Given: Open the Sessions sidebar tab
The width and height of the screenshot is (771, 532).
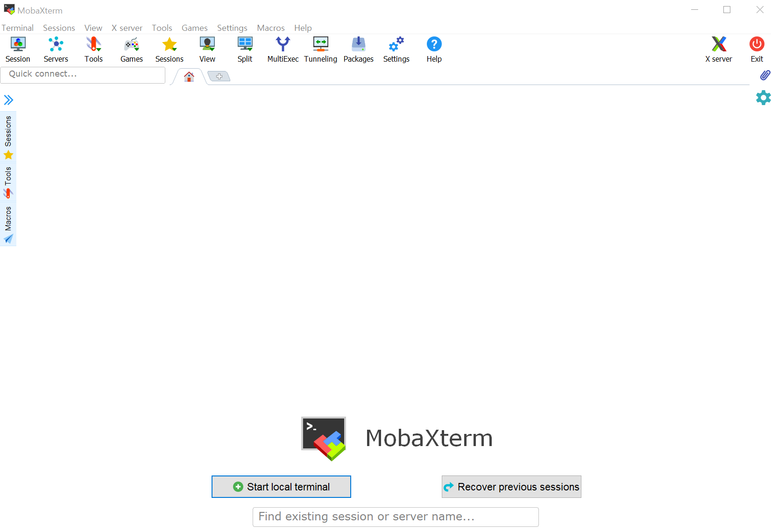Looking at the screenshot, I should click(8, 137).
